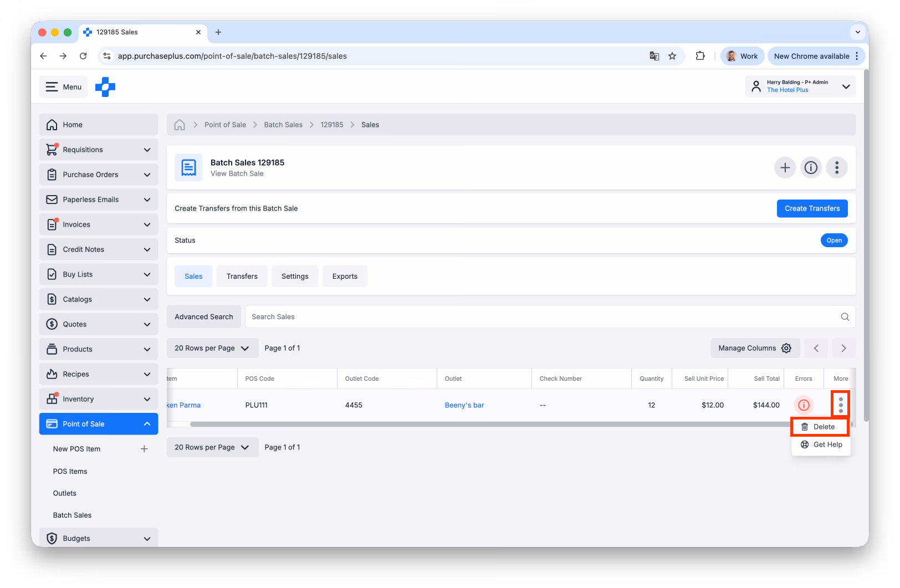Viewport: 900px width, 588px height.
Task: Open Batch Sales in the sidebar
Action: click(73, 515)
